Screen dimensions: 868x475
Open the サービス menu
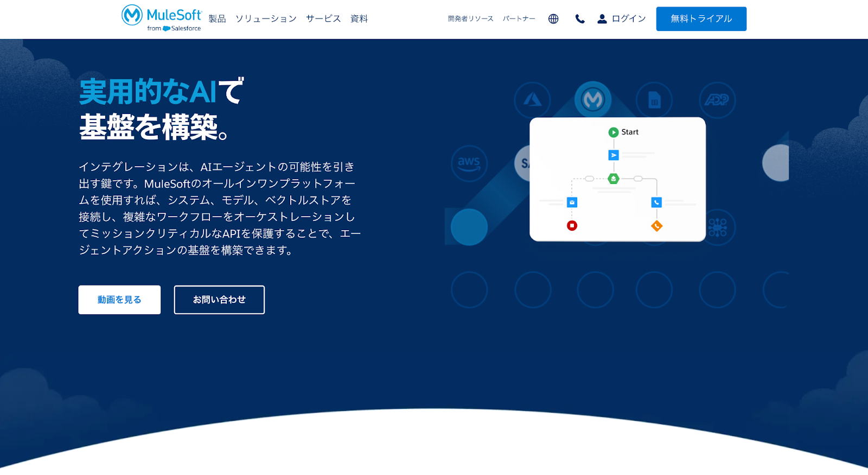pos(323,19)
